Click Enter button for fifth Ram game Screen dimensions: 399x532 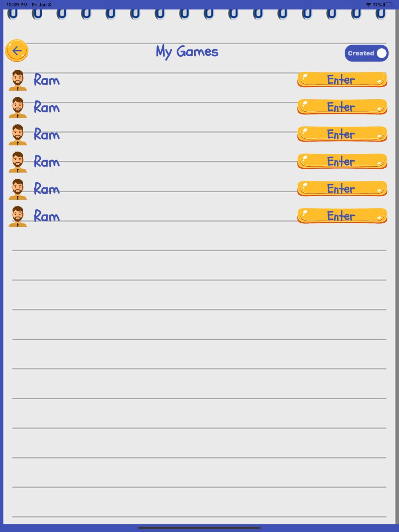[342, 189]
